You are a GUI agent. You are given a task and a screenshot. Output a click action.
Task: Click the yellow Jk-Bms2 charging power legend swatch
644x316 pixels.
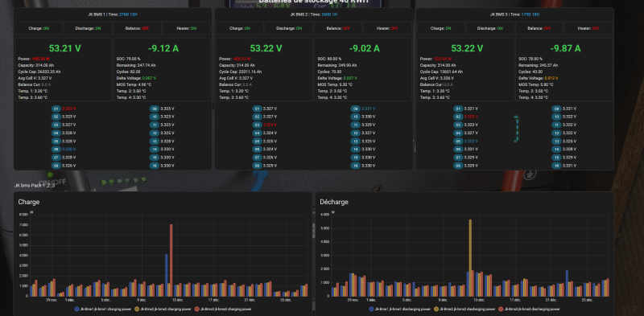(137, 309)
